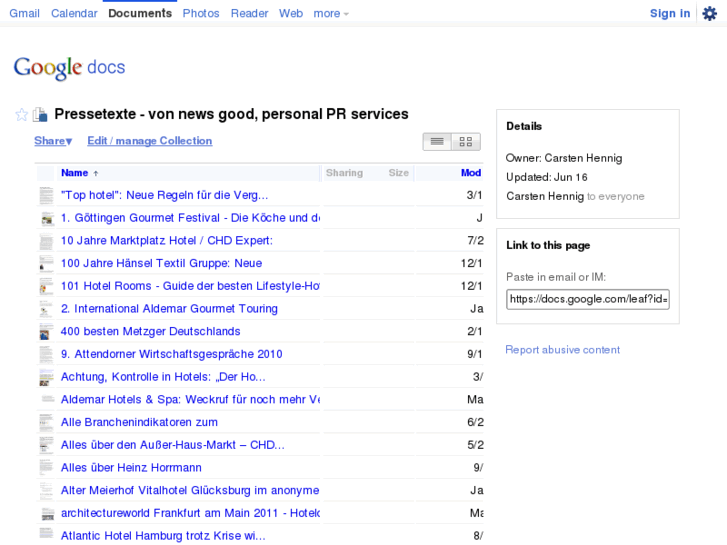Viewport: 727px width, 545px height.
Task: Open 'Achtung, Kontrolle in Hotels' document
Action: (x=163, y=377)
